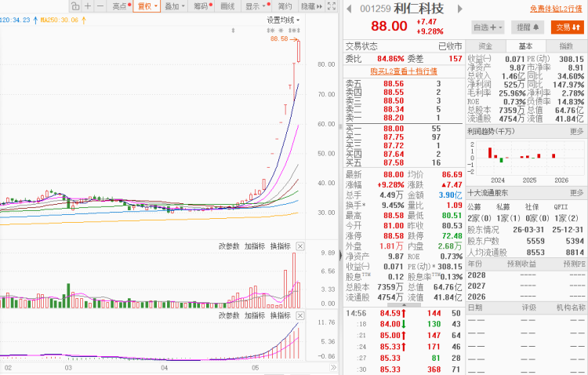
Task: Close the MACD indicator panel
Action: 300,315
